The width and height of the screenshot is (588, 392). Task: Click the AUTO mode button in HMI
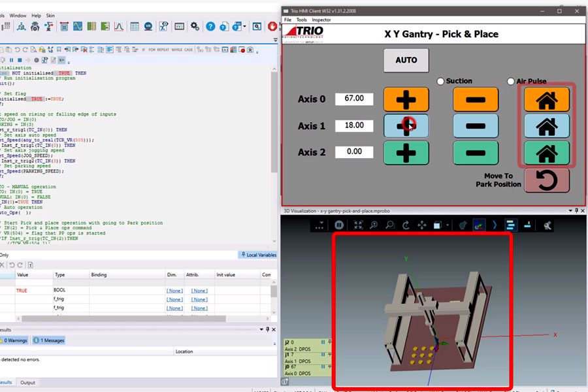406,60
